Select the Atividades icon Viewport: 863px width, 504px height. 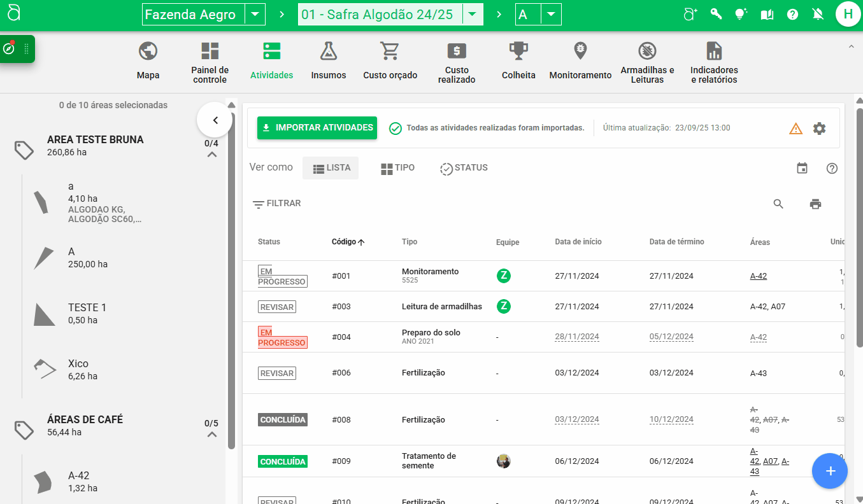(271, 51)
